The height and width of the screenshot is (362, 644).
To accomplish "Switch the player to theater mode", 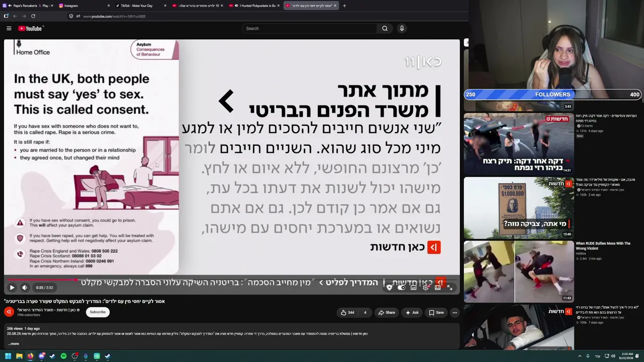I will [438, 288].
